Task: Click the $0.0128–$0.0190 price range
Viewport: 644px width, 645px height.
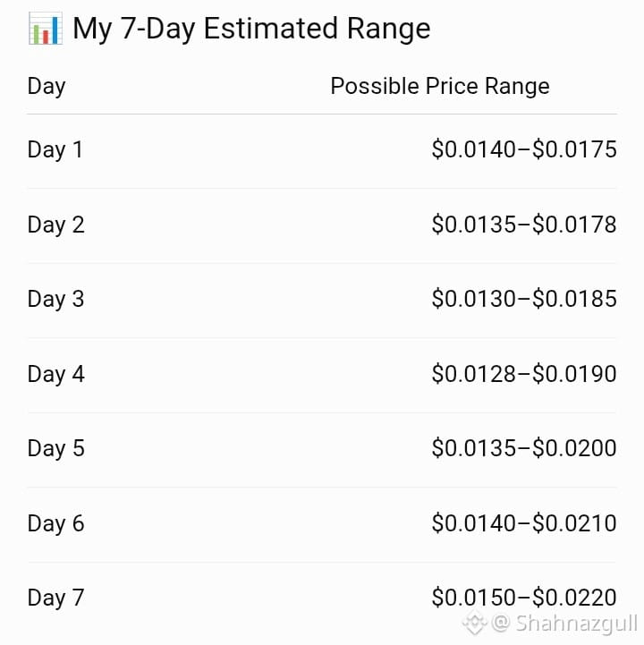Action: point(524,374)
